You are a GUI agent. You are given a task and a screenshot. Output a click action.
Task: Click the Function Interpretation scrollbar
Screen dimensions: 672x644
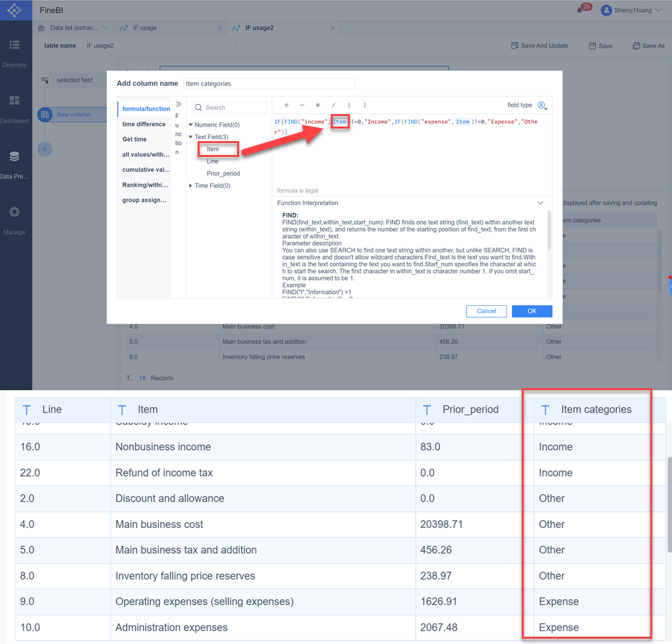click(549, 230)
